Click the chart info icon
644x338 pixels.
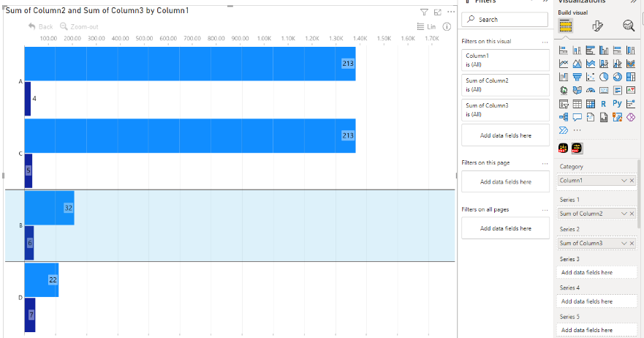tap(447, 26)
